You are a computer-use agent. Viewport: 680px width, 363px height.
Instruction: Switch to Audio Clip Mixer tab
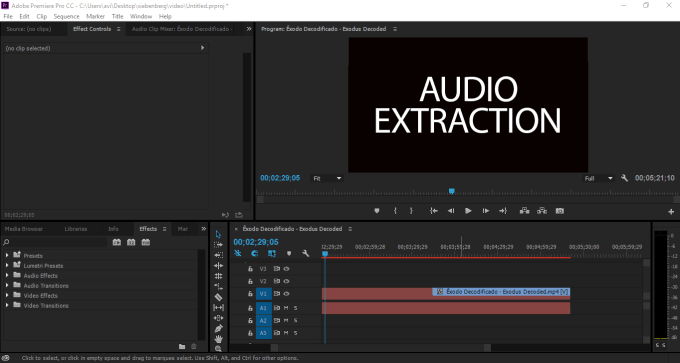point(182,29)
